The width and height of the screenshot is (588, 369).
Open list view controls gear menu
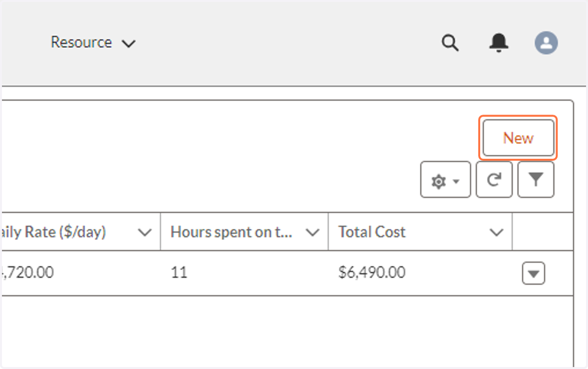pos(445,180)
